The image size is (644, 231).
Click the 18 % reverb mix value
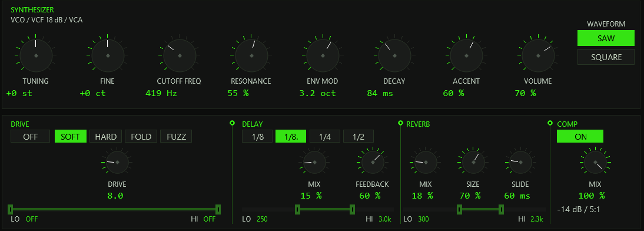pos(422,196)
